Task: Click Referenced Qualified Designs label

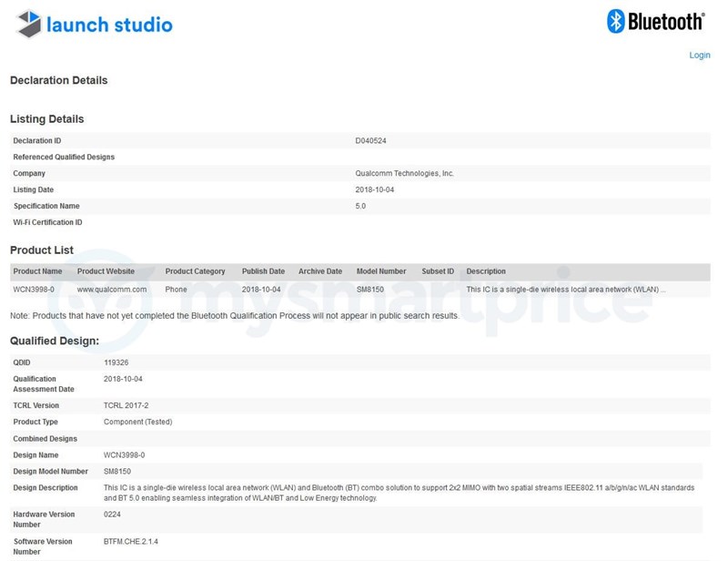Action: [64, 158]
